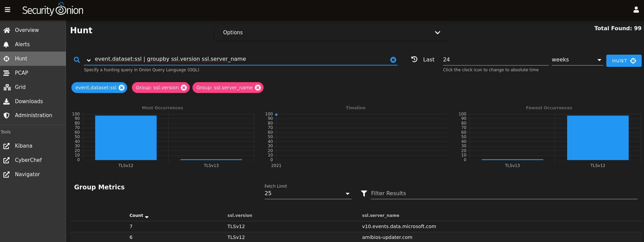Click the TLSv13 bar in Fewest Occurrences
Image resolution: width=644 pixels, height=242 pixels.
pyautogui.click(x=512, y=160)
